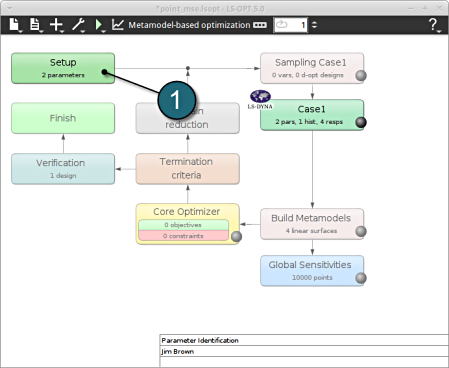The image size is (449, 368).
Task: Click the Core Optimizer status indicator circle
Action: (x=236, y=236)
